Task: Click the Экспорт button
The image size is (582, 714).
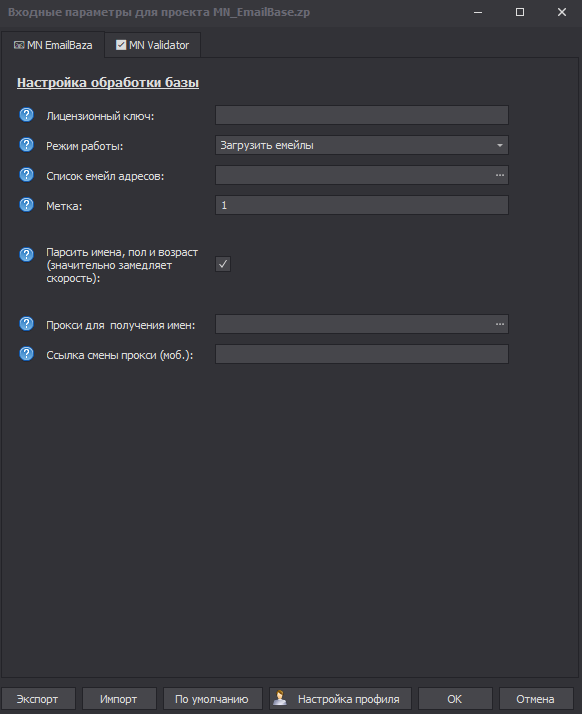Action: tap(38, 699)
